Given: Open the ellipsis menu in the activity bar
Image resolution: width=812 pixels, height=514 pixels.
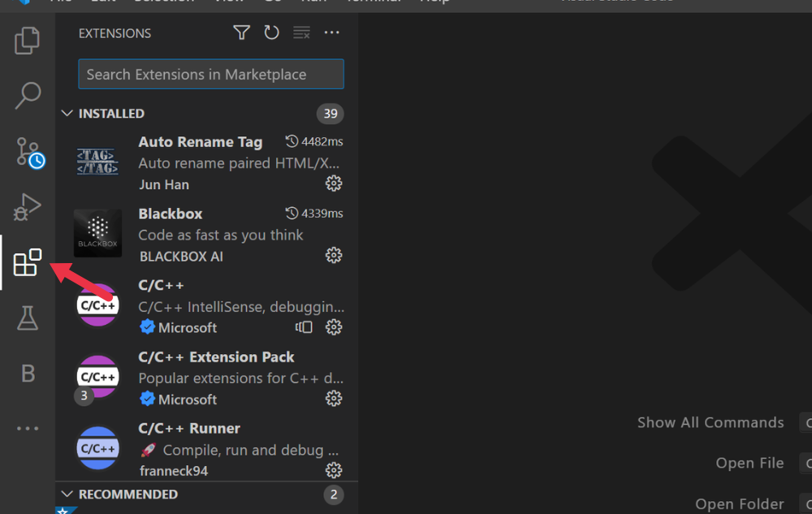Looking at the screenshot, I should (28, 428).
